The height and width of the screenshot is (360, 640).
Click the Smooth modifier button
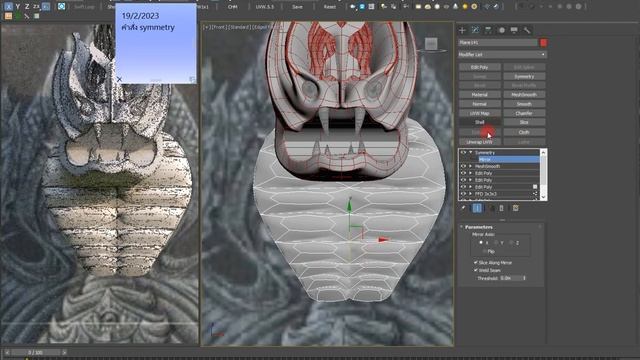[x=524, y=104]
